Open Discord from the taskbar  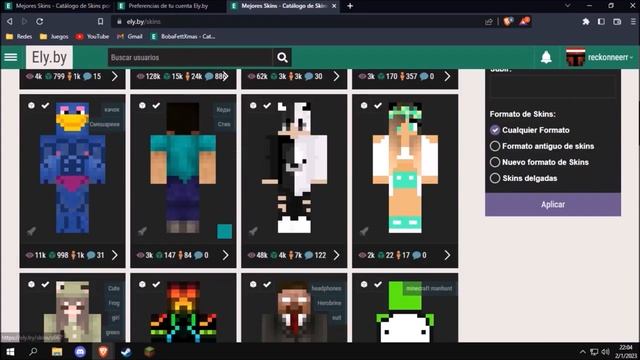pos(80,351)
